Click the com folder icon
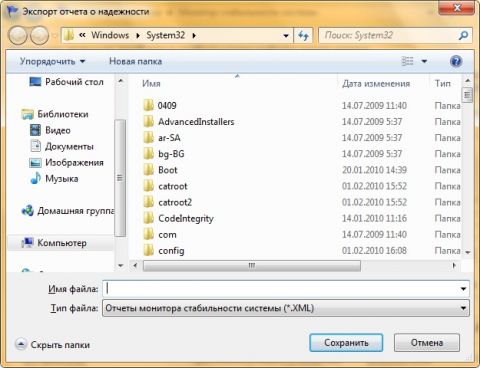480x368 pixels. (148, 234)
